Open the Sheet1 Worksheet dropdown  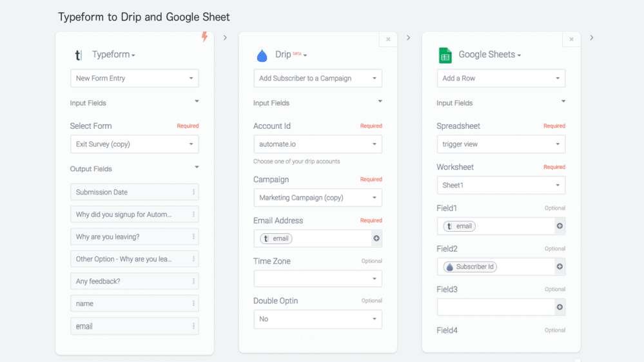click(501, 185)
